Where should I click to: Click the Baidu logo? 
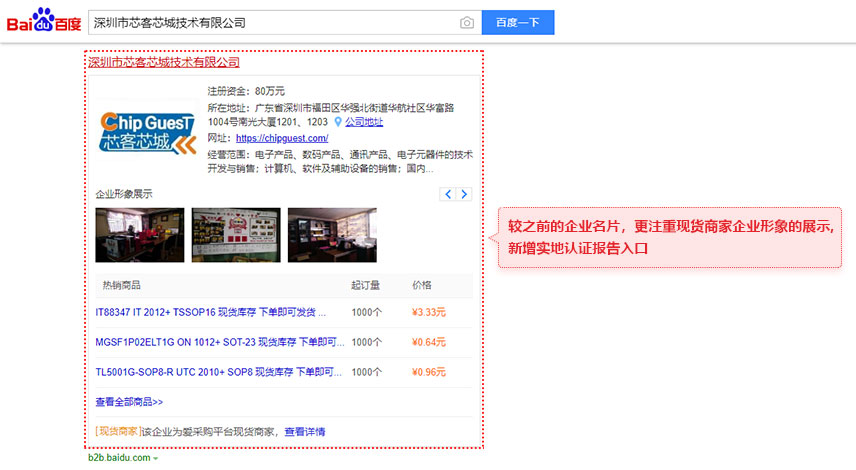point(44,21)
